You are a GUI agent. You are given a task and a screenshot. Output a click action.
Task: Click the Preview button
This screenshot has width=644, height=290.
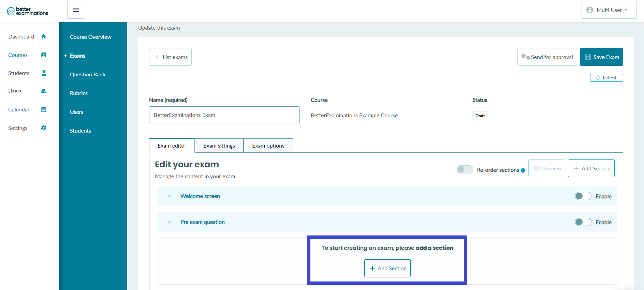[547, 168]
